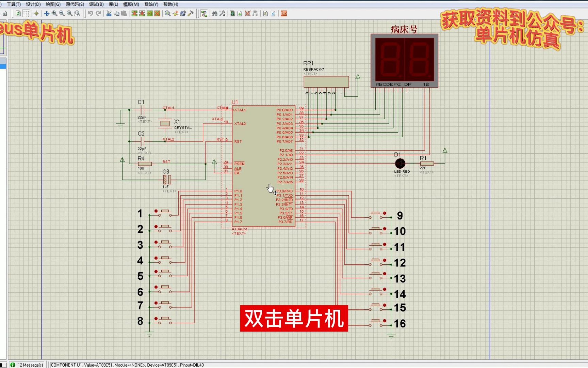This screenshot has height=368, width=588.
Task: Open the 模板(M) menu
Action: pos(131,4)
